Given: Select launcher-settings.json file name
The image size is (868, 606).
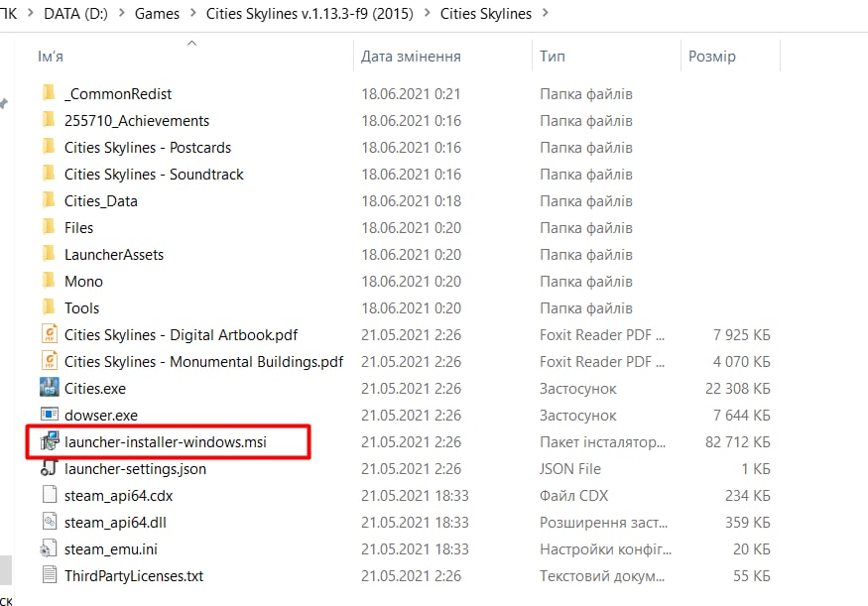Looking at the screenshot, I should click(135, 469).
